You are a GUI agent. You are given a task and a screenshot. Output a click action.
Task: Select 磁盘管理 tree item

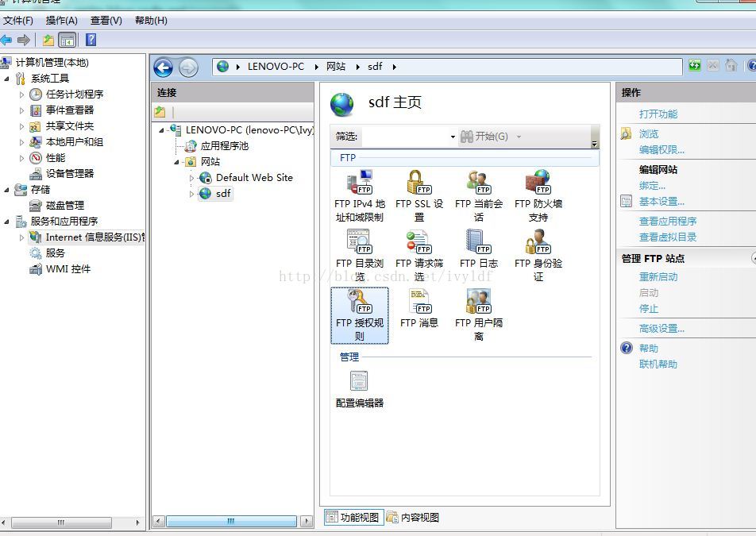tap(65, 206)
